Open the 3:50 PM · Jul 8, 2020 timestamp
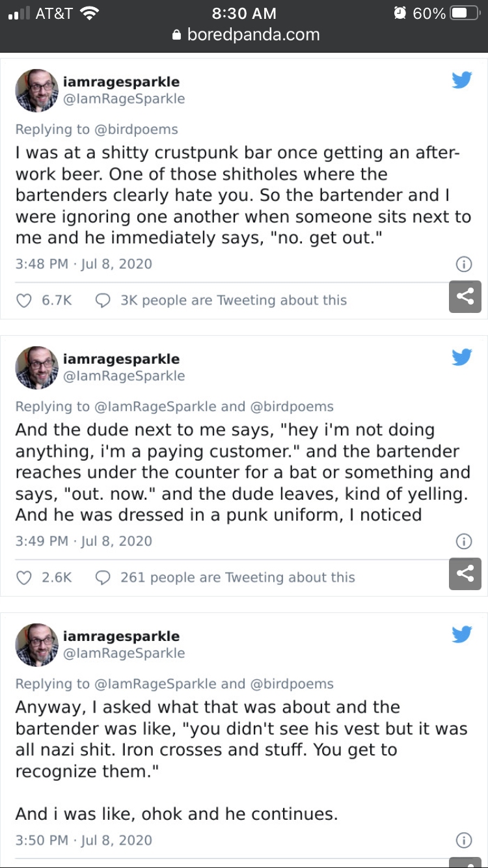The width and height of the screenshot is (488, 868). click(x=83, y=841)
